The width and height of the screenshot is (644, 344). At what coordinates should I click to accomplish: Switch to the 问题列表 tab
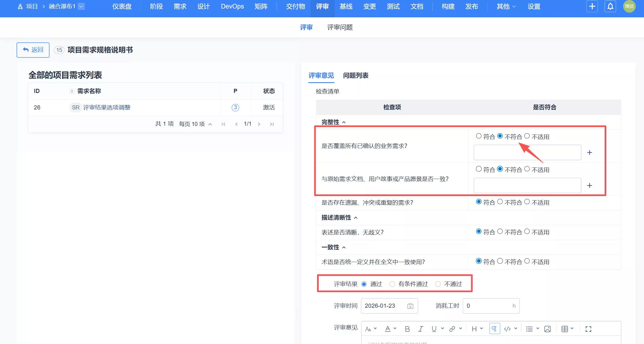tap(356, 75)
